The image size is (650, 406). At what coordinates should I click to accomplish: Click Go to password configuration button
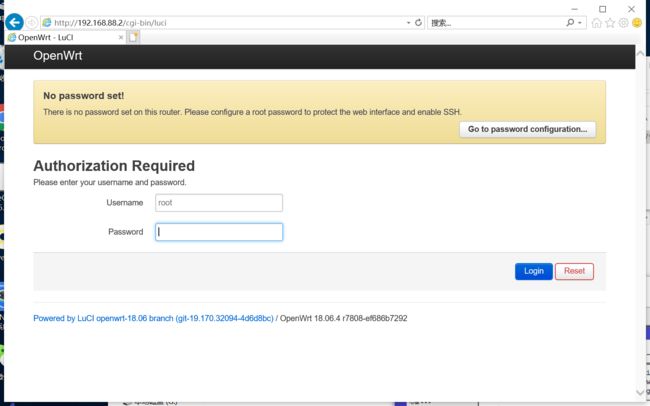coord(527,129)
